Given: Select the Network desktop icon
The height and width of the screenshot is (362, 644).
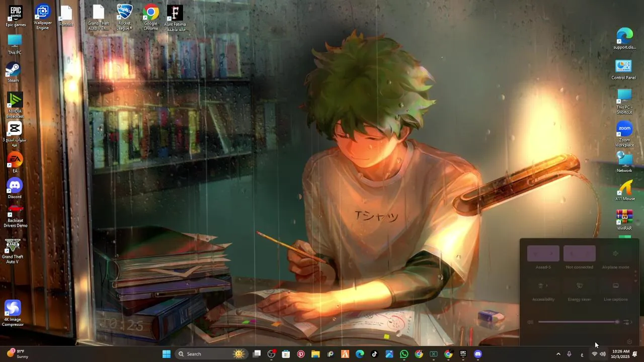Looking at the screenshot, I should (624, 163).
